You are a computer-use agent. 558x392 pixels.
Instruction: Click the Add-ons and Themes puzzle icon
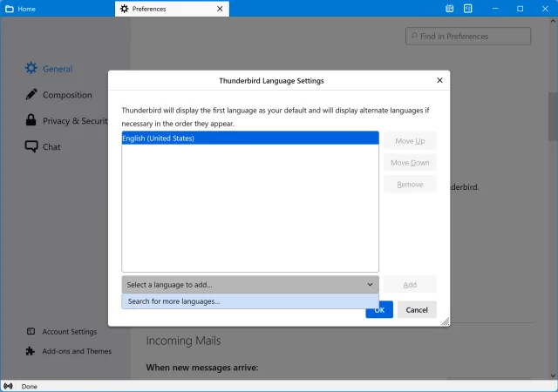tap(31, 351)
